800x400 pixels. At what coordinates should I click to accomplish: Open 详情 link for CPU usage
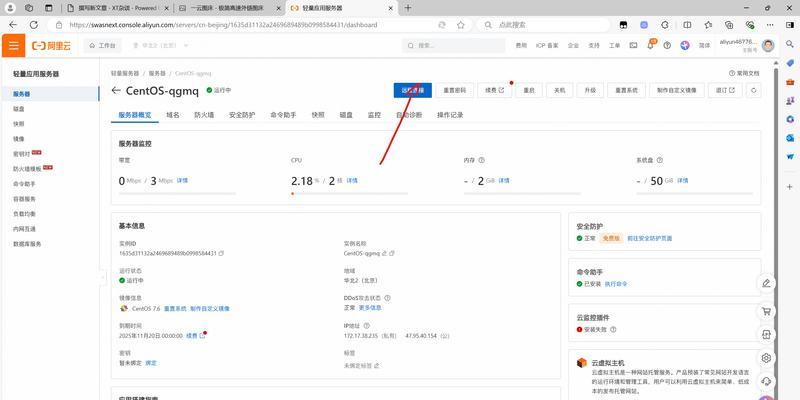(x=352, y=181)
